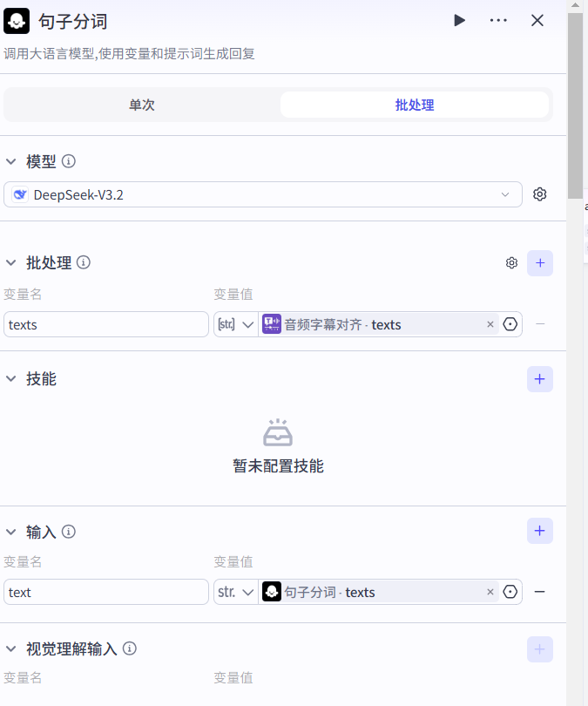Close the 句子分词 panel
This screenshot has width=588, height=706.
[x=537, y=21]
